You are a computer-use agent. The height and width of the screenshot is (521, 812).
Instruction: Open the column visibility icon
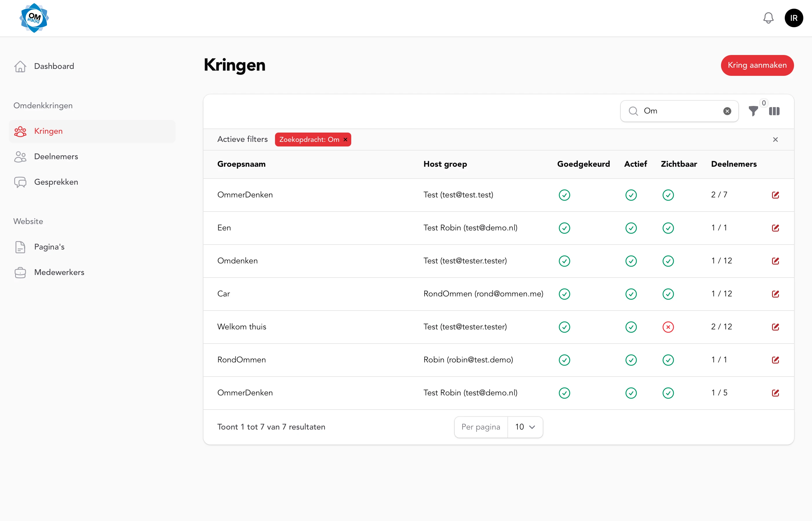tap(774, 111)
